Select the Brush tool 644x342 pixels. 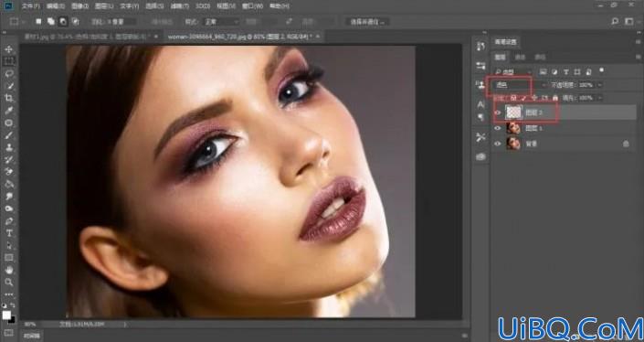pos(8,134)
